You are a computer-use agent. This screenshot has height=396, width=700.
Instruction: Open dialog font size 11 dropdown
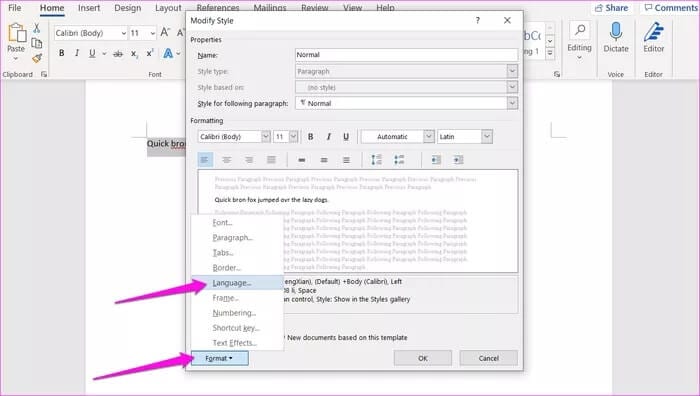pyautogui.click(x=293, y=137)
